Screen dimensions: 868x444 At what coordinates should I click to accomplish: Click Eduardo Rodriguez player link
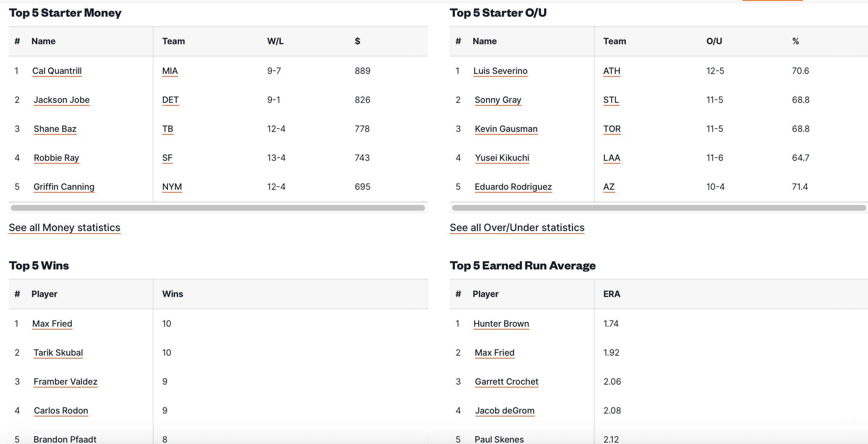513,187
